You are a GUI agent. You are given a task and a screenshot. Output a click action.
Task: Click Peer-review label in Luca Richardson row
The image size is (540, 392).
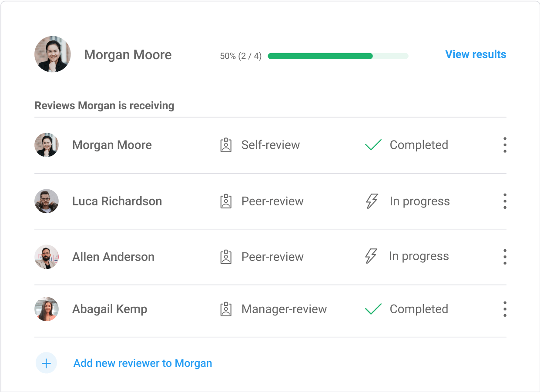point(272,201)
